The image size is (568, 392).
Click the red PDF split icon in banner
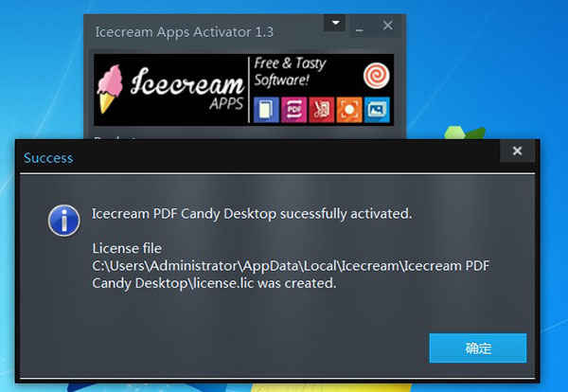[x=321, y=110]
